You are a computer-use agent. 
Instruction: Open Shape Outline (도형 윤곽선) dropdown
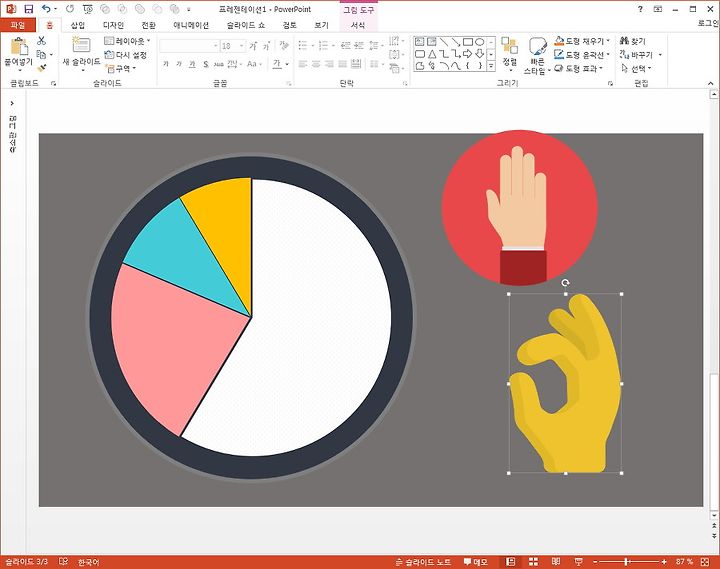(x=582, y=55)
